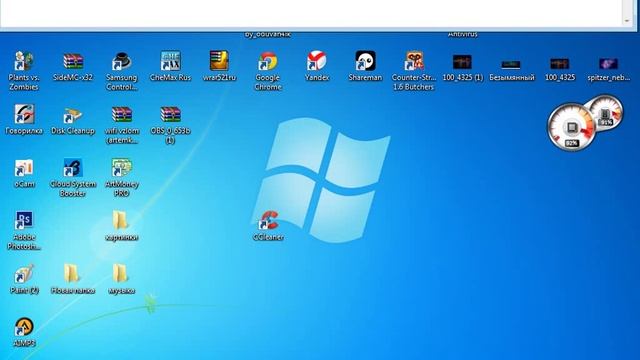Open the Yandex browser shortcut

317,61
